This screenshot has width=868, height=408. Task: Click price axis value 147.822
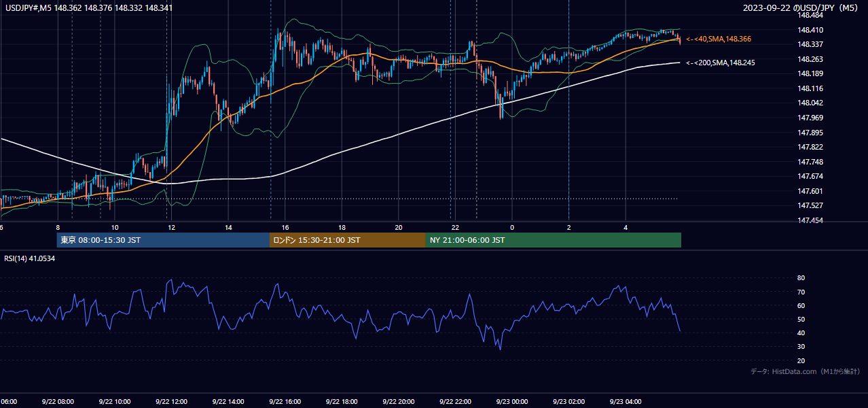coord(811,147)
